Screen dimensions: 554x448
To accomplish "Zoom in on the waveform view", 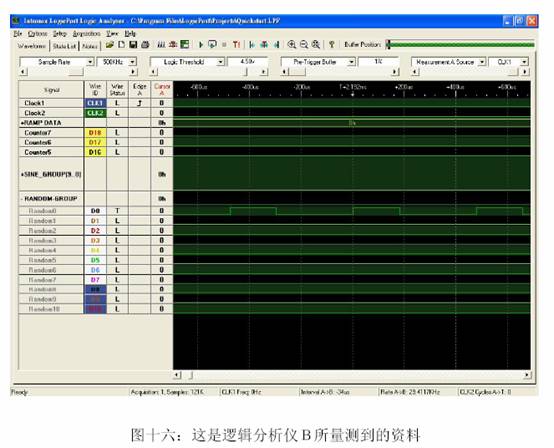I will (x=291, y=45).
